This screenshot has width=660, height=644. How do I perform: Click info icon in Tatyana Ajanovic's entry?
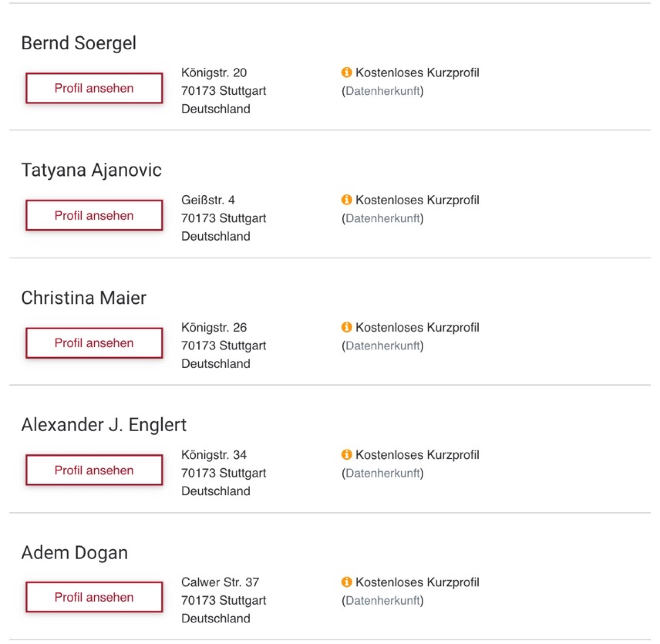coord(347,199)
